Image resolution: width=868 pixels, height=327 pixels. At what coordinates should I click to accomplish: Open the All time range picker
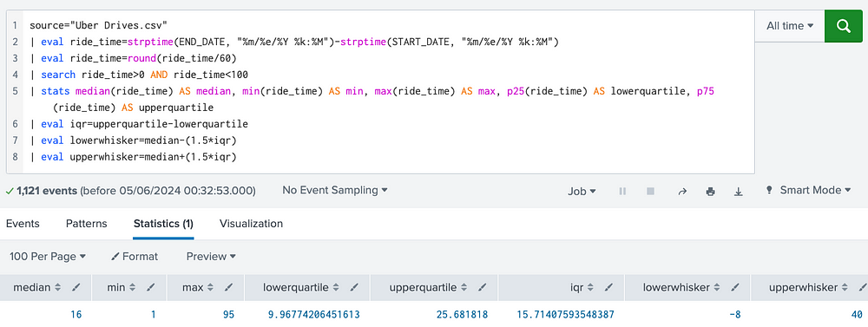[x=789, y=26]
